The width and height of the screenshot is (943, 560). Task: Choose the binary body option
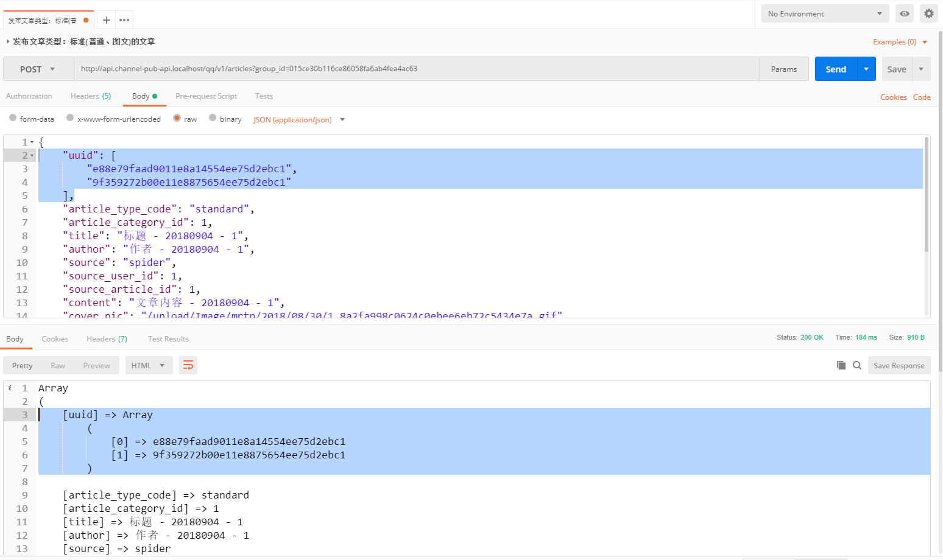[213, 118]
